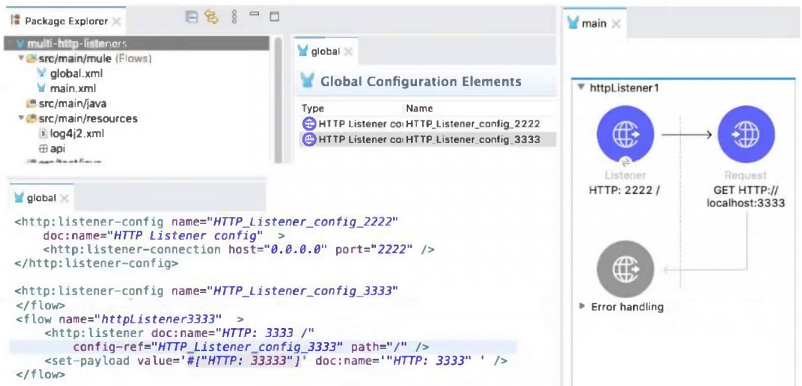Click the httpListener1 flow name
Image resolution: width=802 pixels, height=386 pixels.
[x=625, y=88]
